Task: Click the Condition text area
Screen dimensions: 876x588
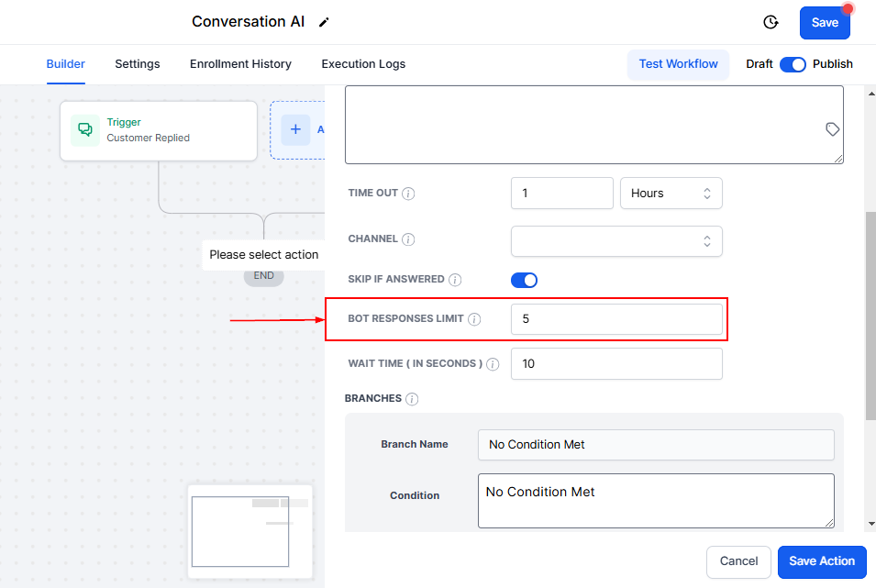Action: pos(656,501)
